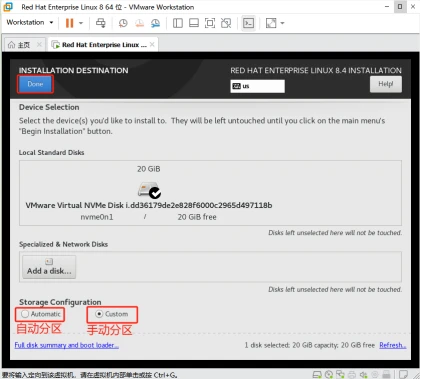Open Full disk summary and boot loader link
This screenshot has height=379, width=421.
(67, 345)
